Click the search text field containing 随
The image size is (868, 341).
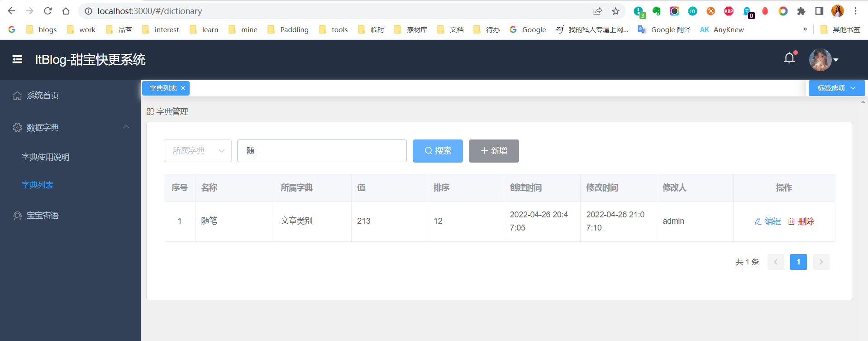coord(322,151)
